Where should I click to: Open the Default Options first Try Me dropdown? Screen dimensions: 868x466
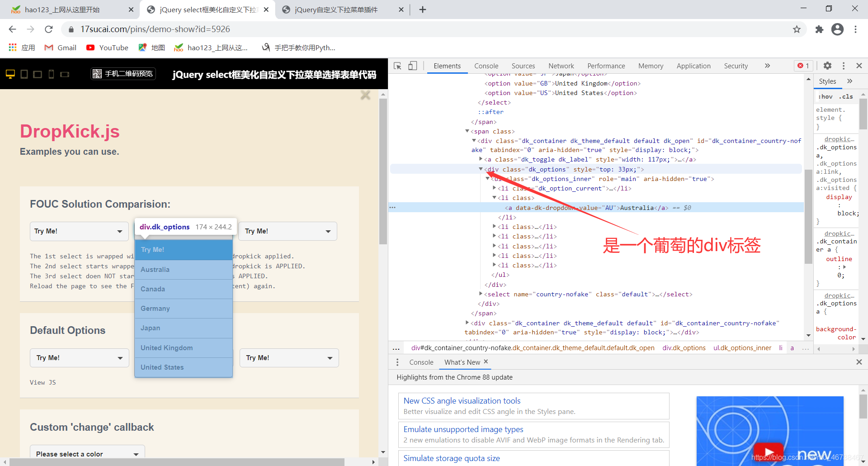click(79, 358)
